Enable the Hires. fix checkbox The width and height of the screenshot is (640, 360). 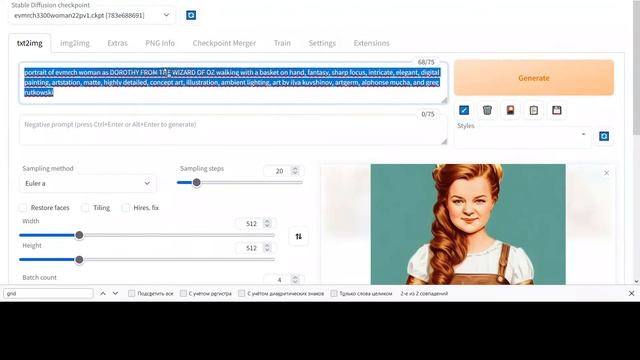[126, 208]
